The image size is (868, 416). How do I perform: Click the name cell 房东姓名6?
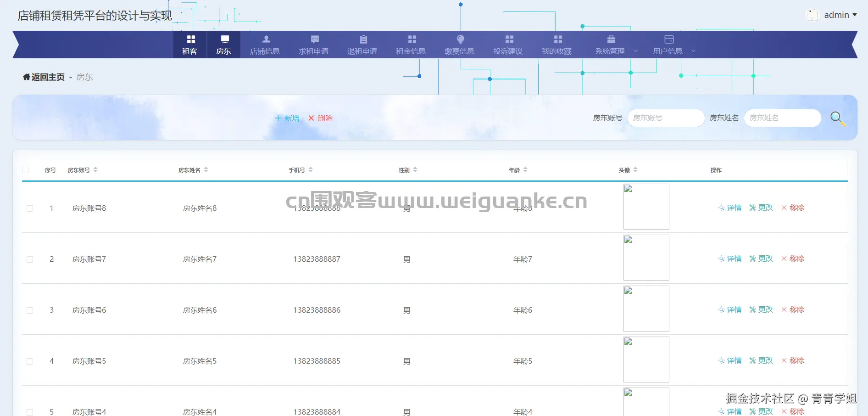[200, 310]
